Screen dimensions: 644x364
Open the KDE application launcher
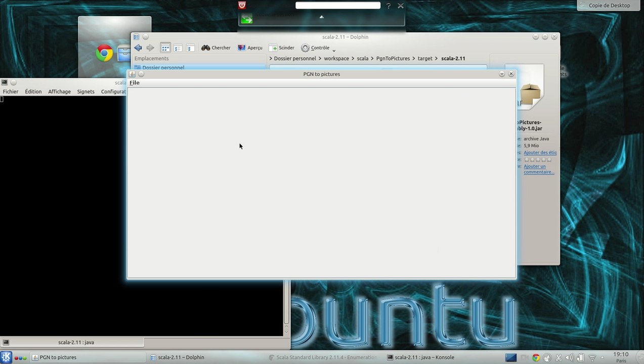(x=6, y=357)
